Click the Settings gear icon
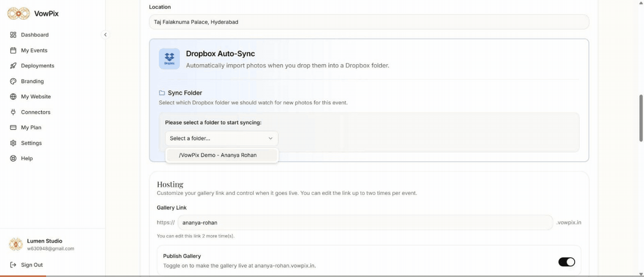The image size is (644, 277). click(x=13, y=143)
